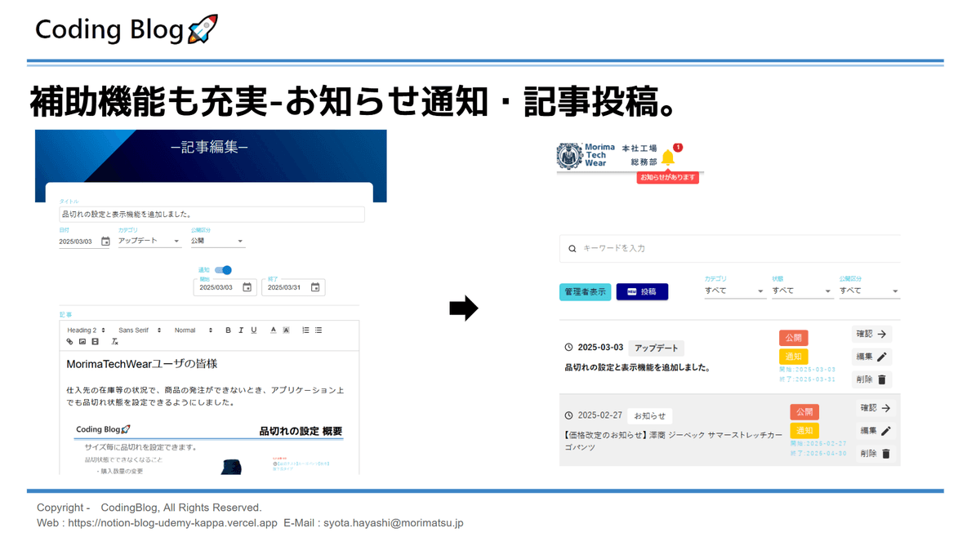Insert an image using the editor toolbar icon
This screenshot has height=550, width=980.
(x=82, y=341)
